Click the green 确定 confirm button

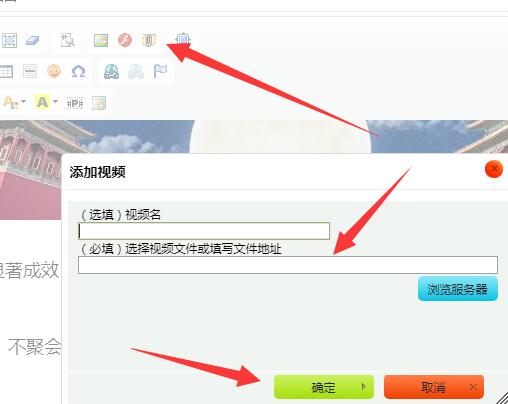point(324,387)
